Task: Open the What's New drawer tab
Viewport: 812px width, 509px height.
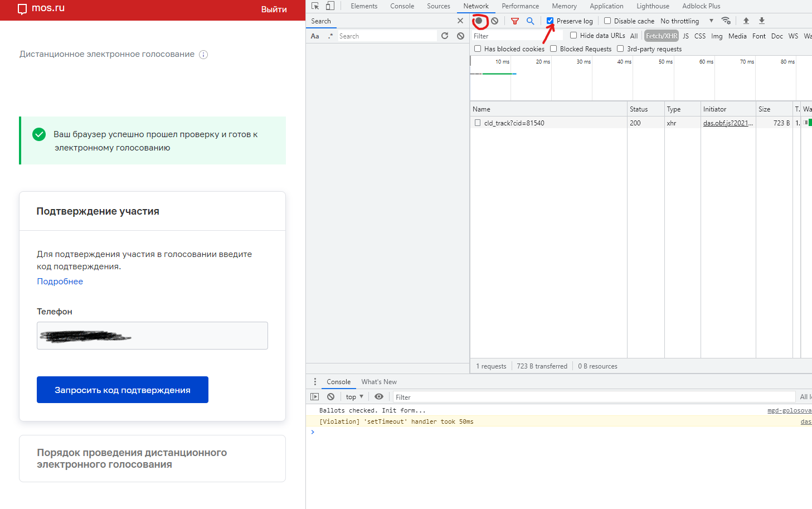Action: point(379,382)
